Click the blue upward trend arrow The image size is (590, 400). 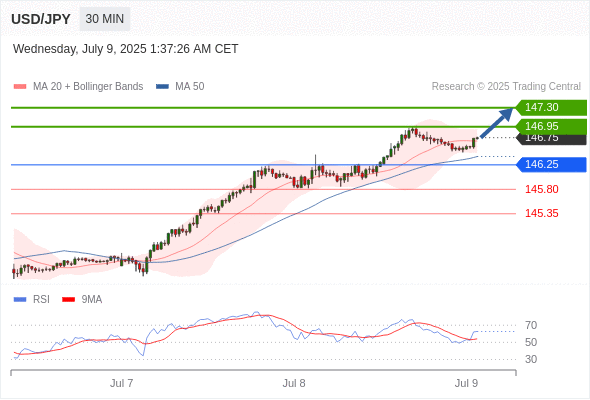pyautogui.click(x=497, y=123)
